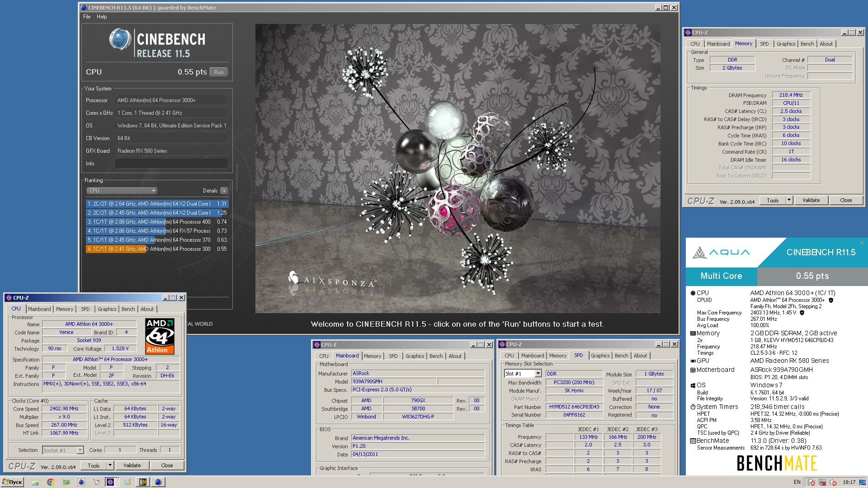The width and height of the screenshot is (868, 488).
Task: Open Graphics tab in top-right CPU-Z Memory window
Action: pos(786,44)
